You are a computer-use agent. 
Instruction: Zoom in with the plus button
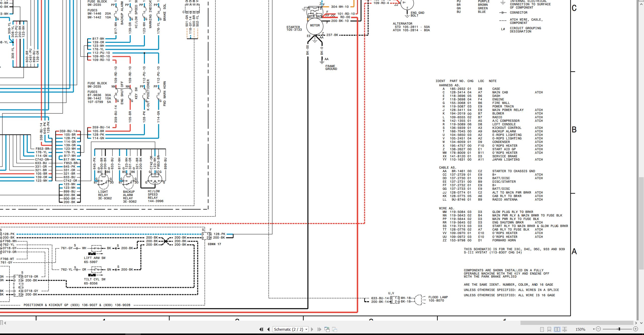pyautogui.click(x=635, y=329)
